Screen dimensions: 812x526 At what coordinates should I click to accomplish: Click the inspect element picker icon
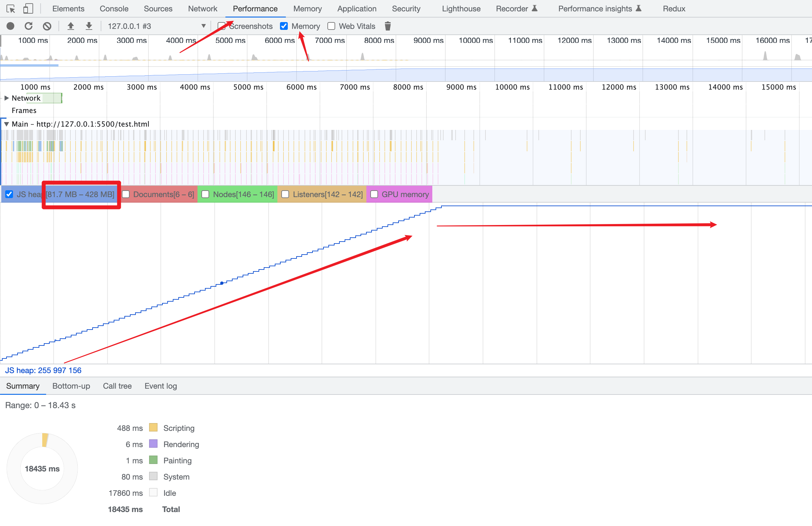point(11,8)
